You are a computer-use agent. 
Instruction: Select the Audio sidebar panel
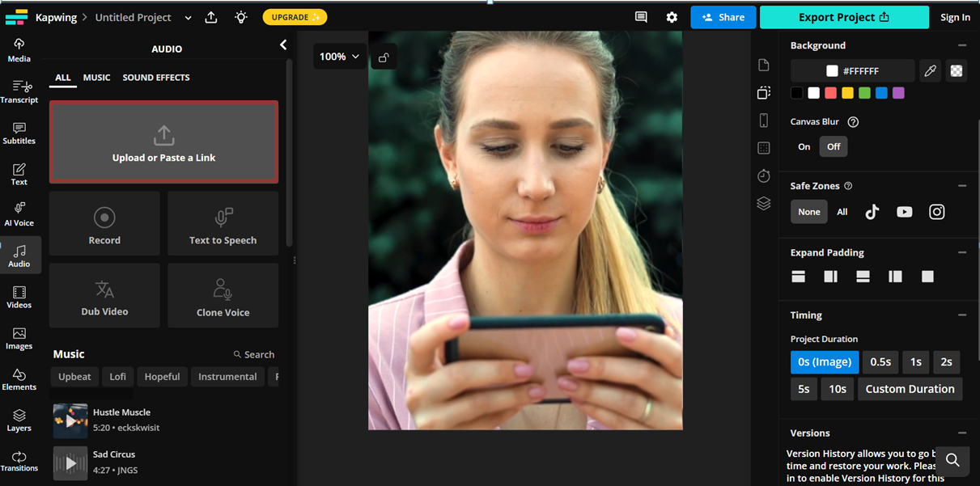coord(19,256)
